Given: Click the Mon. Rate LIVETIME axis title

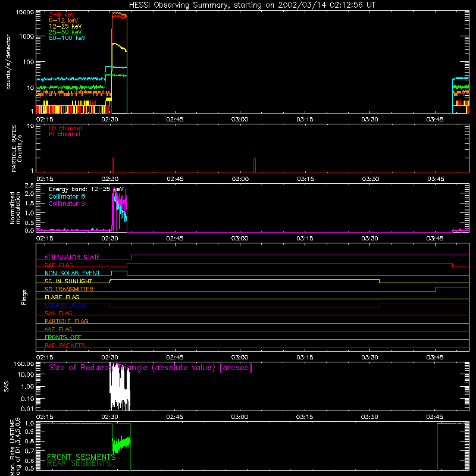Looking at the screenshot, I should coord(15,446).
